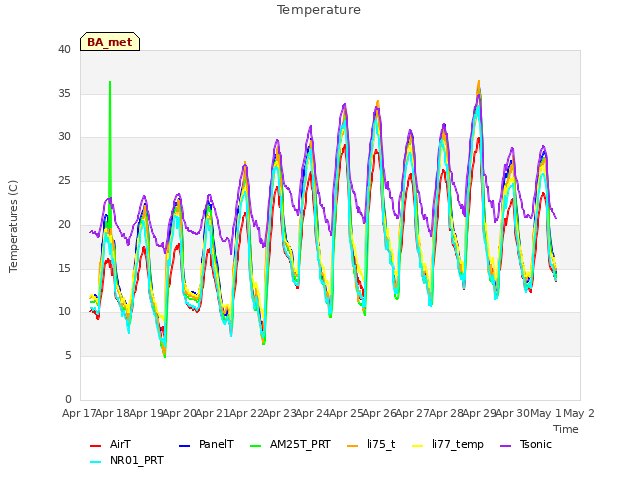The image size is (640, 480).
Task: Click the BA_met annotation label
Action: (x=110, y=42)
